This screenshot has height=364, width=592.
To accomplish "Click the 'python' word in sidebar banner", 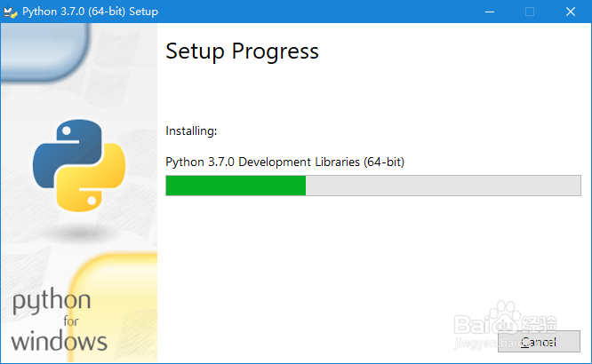I will (52, 301).
